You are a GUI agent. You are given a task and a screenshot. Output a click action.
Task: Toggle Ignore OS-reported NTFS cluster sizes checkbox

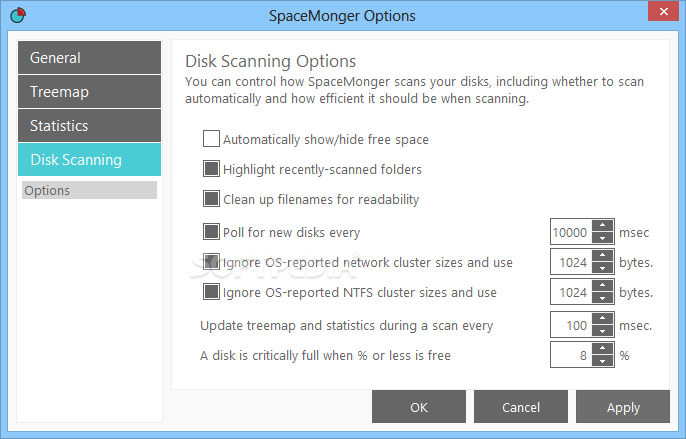211,291
